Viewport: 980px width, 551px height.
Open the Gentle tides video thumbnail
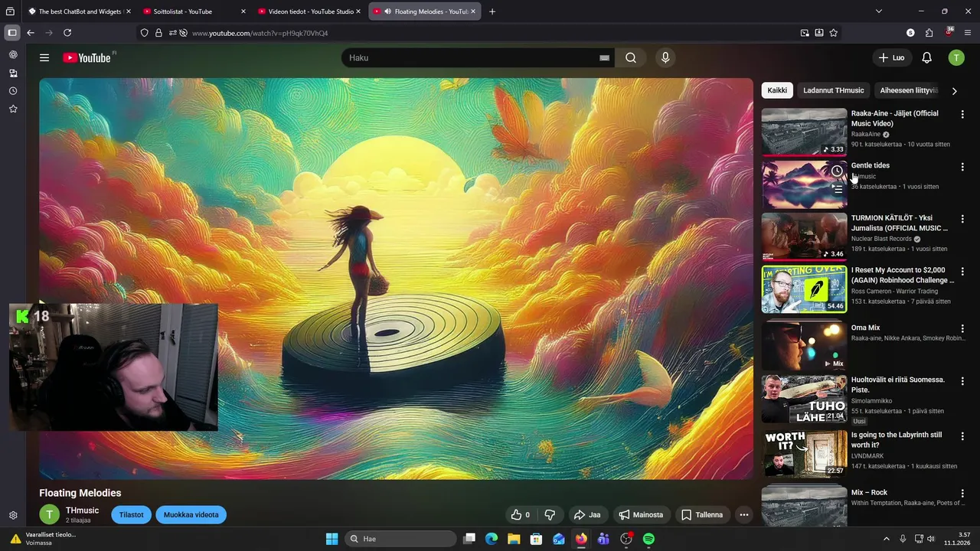(x=804, y=184)
